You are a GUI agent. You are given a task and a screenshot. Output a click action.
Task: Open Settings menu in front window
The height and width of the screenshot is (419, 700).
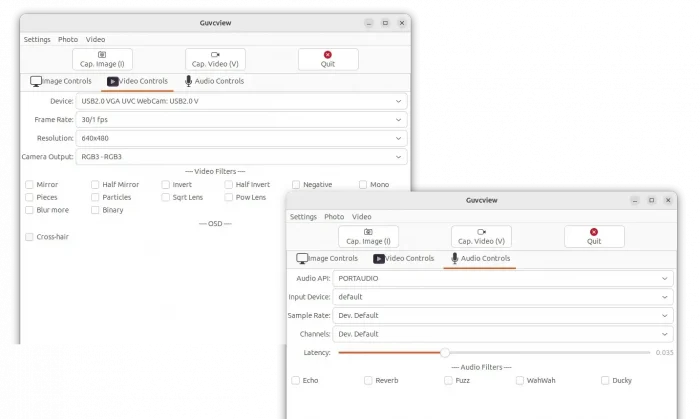(x=303, y=216)
